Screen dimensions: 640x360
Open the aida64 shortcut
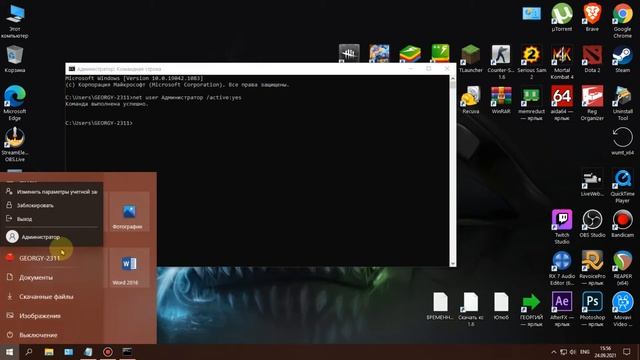pyautogui.click(x=562, y=103)
